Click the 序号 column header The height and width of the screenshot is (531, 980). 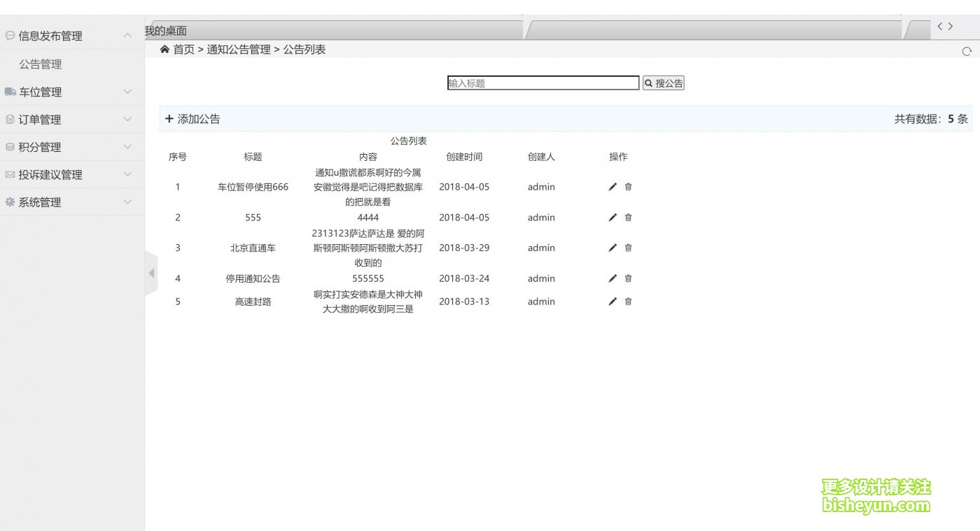[x=178, y=157]
